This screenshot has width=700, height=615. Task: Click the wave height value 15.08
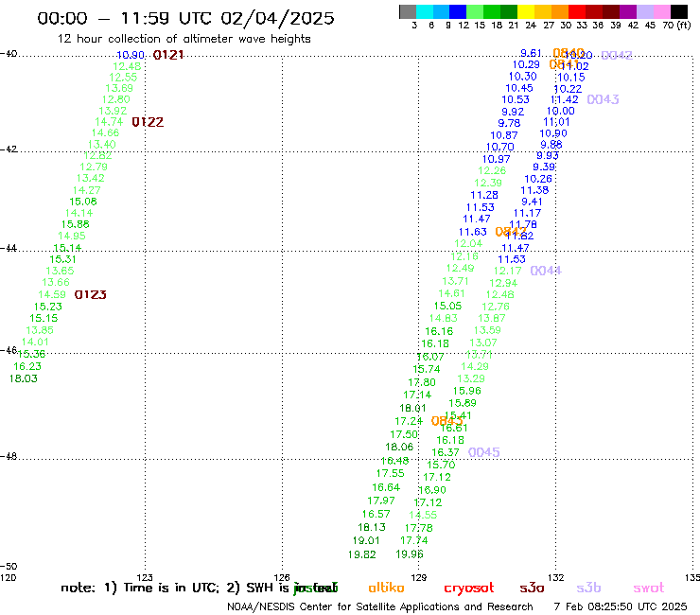tap(83, 202)
